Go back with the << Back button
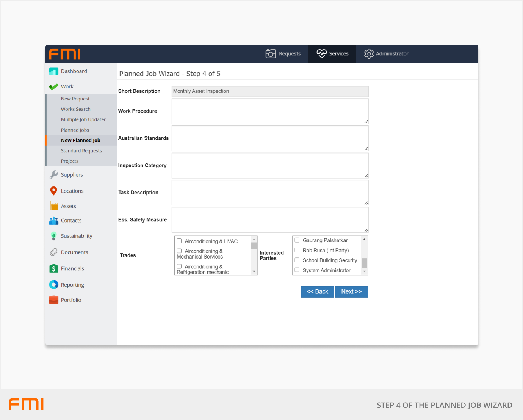Viewport: 523px width, 420px height. click(317, 292)
